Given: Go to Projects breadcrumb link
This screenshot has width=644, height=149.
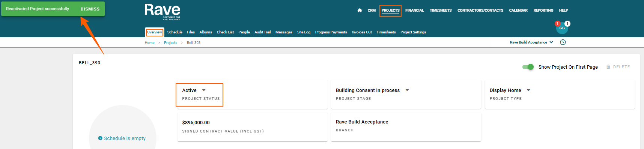Looking at the screenshot, I should 170,43.
